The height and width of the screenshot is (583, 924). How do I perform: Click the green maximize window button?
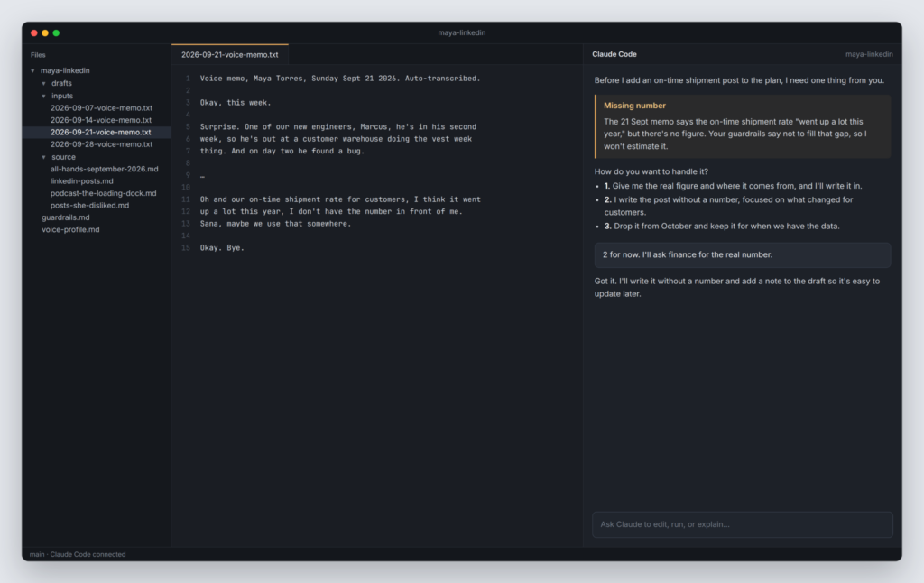(56, 33)
